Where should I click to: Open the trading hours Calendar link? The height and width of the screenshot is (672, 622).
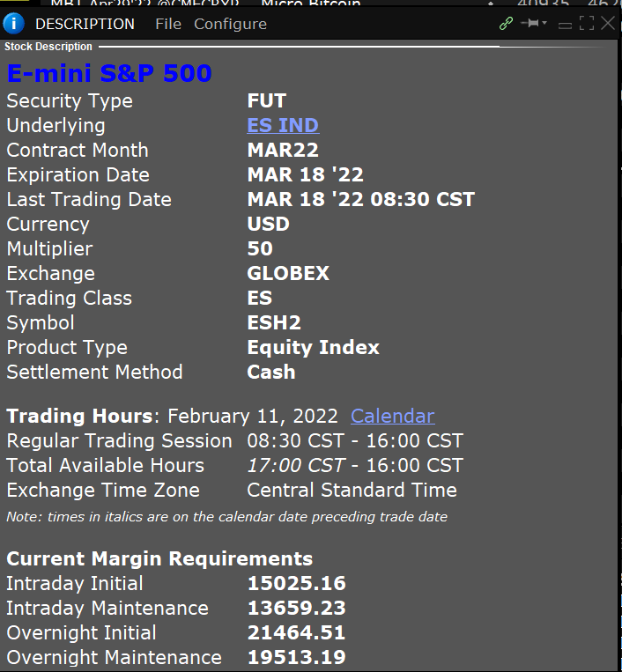393,416
